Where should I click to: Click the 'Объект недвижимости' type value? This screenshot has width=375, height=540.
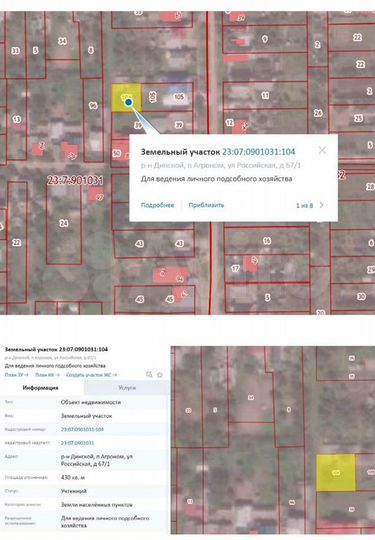coord(91,402)
